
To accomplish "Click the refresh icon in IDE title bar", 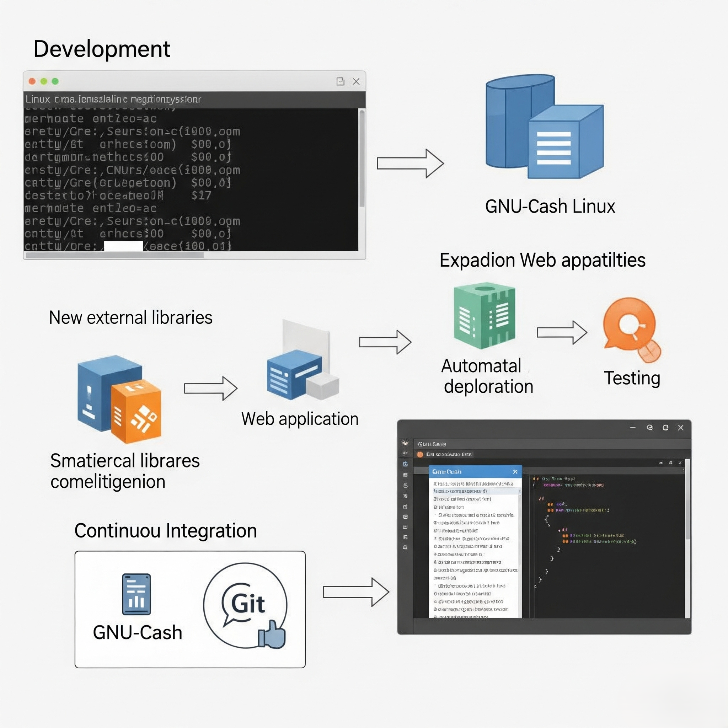I will (650, 427).
